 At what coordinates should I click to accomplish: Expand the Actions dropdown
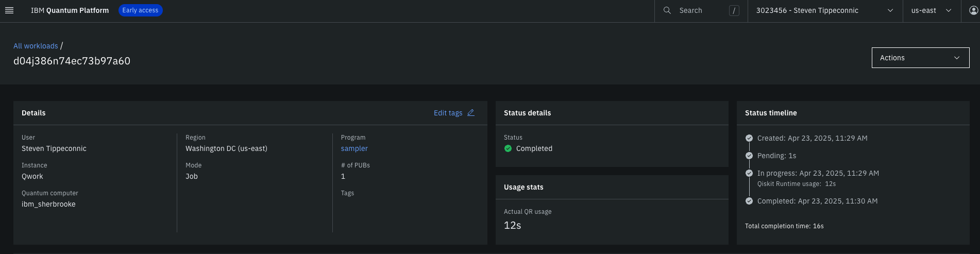tap(920, 58)
